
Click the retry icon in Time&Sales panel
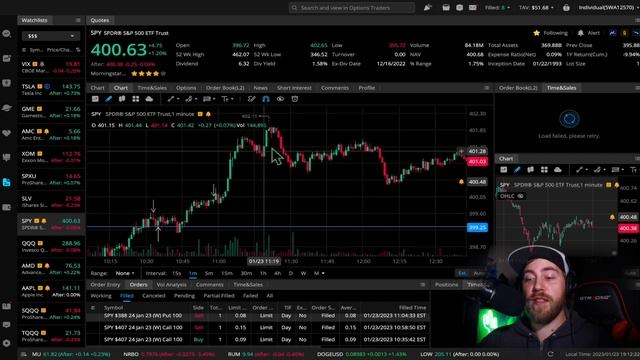pos(569,119)
